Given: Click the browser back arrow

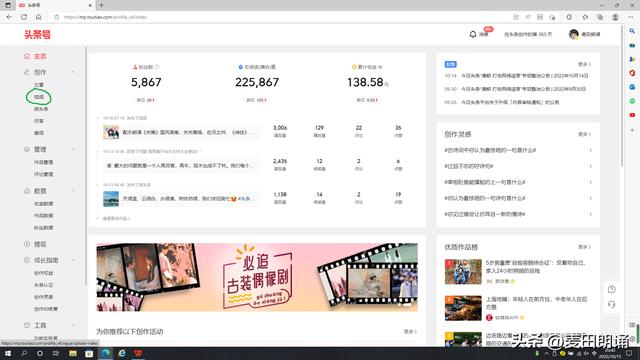Looking at the screenshot, I should click(9, 17).
